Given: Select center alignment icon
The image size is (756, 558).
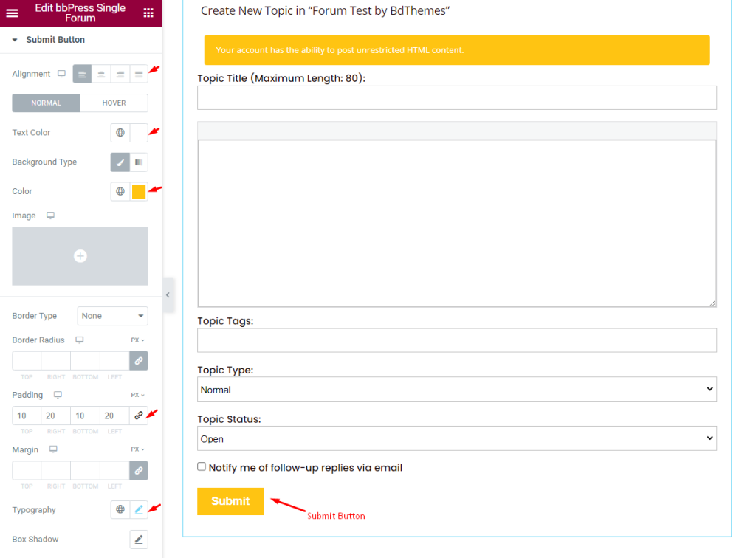Looking at the screenshot, I should 101,75.
